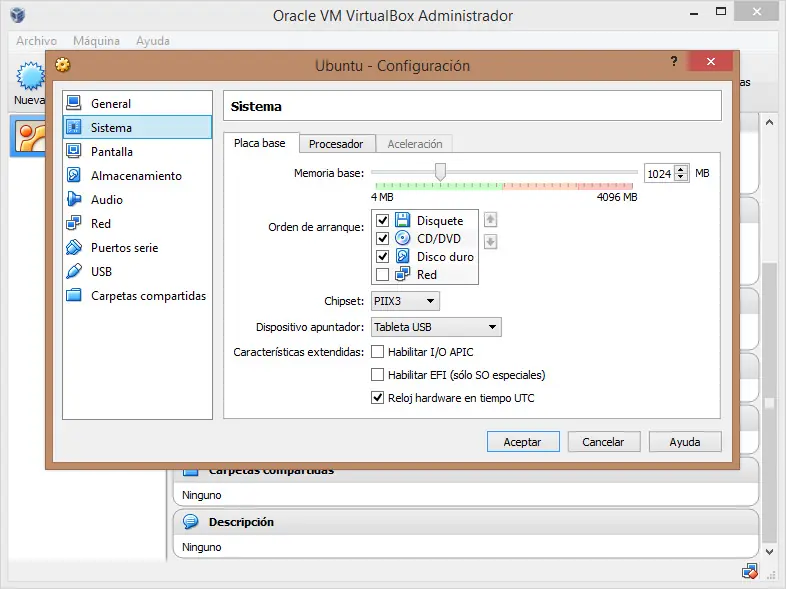Click the Ayuda button in dialog
Image resolution: width=786 pixels, height=589 pixels.
685,442
